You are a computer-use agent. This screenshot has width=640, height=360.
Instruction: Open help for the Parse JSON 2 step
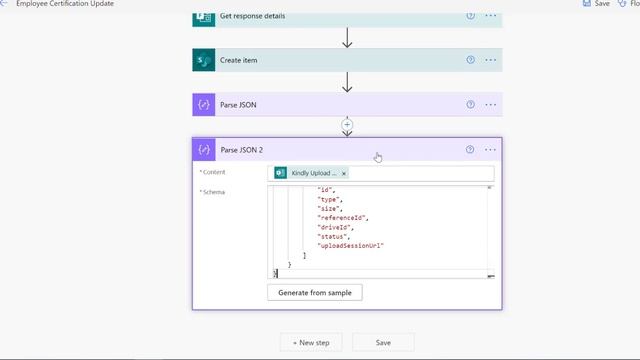point(470,149)
